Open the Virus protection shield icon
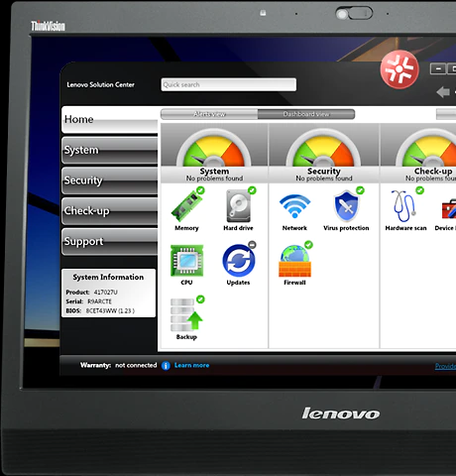Screen dimensions: 456x476 click(x=346, y=206)
